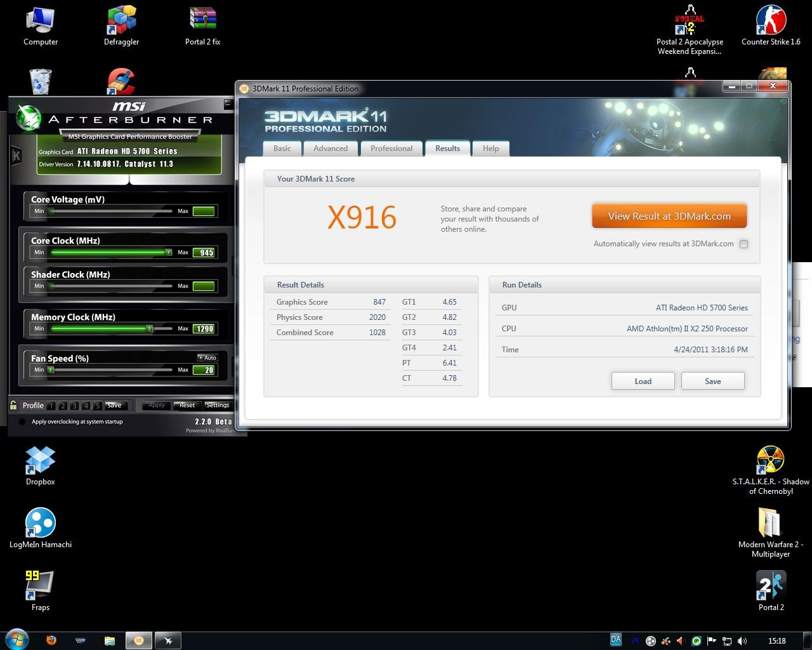Toggle apply overclocking at system startup

point(23,421)
